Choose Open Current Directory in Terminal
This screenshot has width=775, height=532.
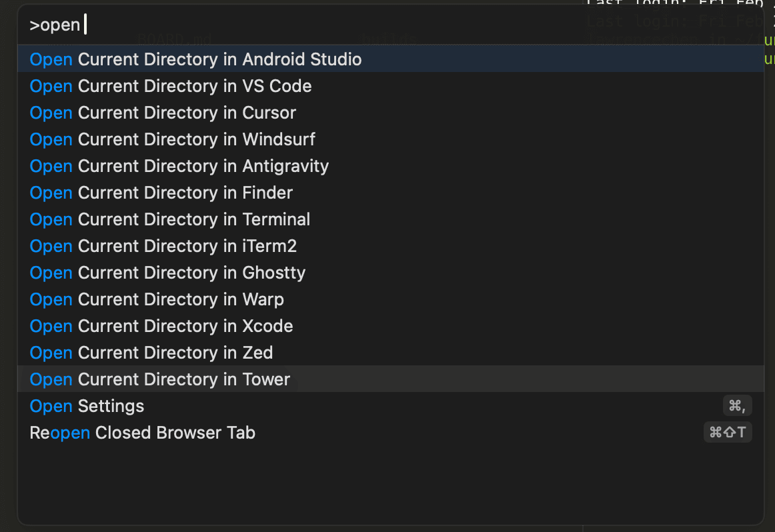coord(170,219)
